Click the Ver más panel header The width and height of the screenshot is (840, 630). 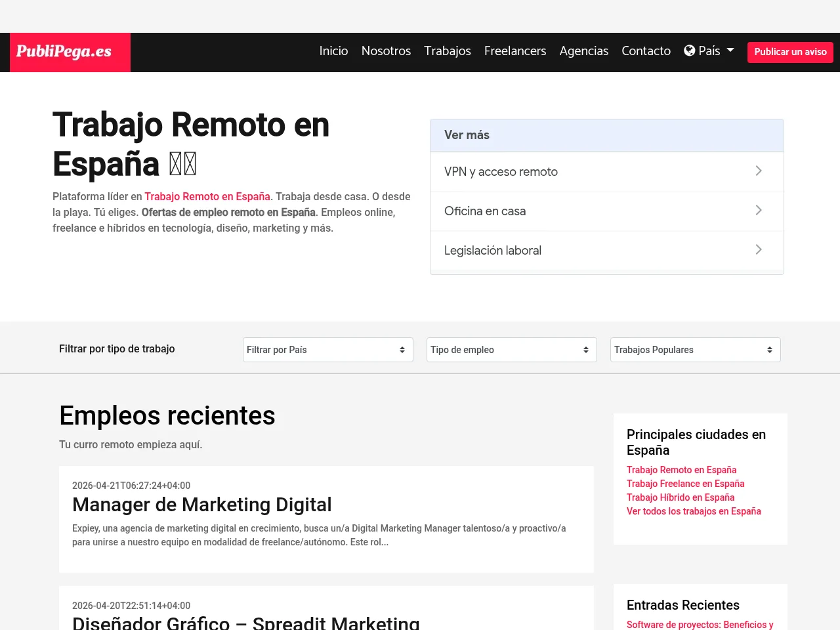(607, 135)
